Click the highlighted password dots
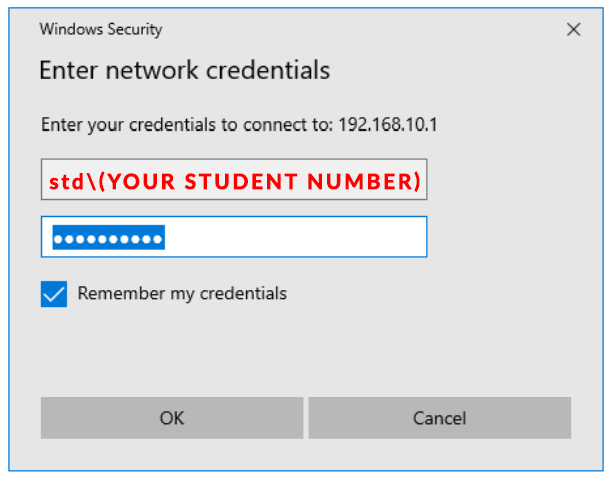 click(108, 239)
